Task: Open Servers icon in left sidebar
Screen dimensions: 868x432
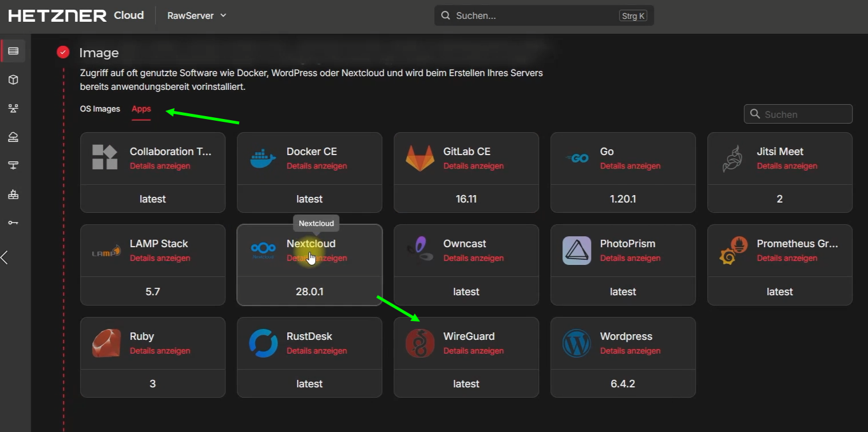Action: 13,51
